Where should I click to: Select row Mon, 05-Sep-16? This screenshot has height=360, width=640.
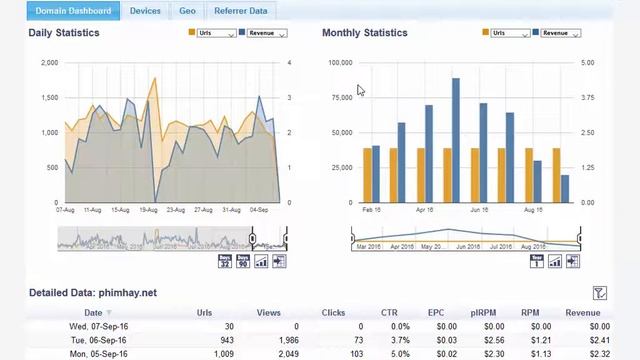320,353
